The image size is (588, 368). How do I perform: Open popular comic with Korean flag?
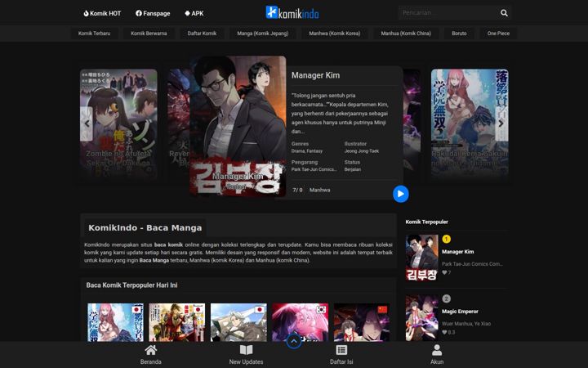click(300, 322)
